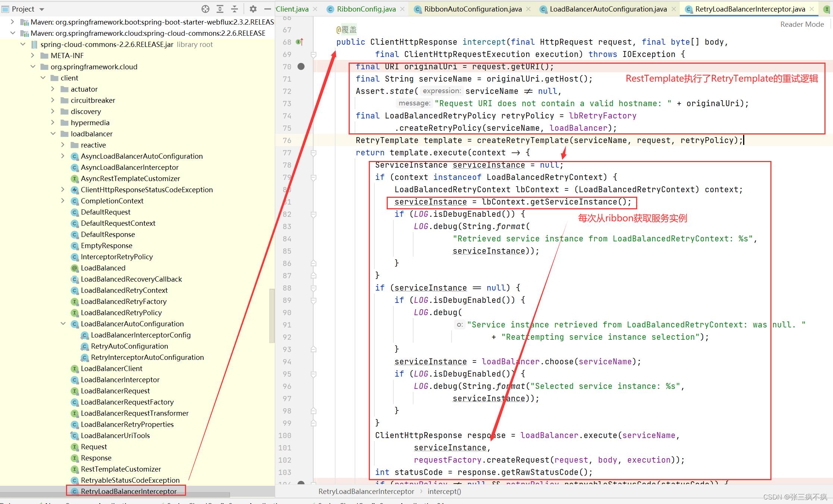Enable Reader Mode in editor
833x504 pixels.
click(802, 24)
